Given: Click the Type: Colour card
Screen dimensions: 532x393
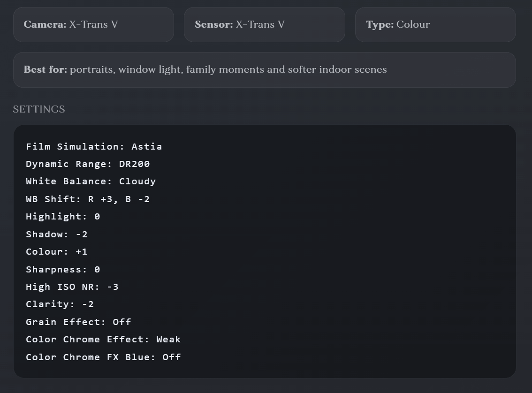Looking at the screenshot, I should pyautogui.click(x=436, y=24).
